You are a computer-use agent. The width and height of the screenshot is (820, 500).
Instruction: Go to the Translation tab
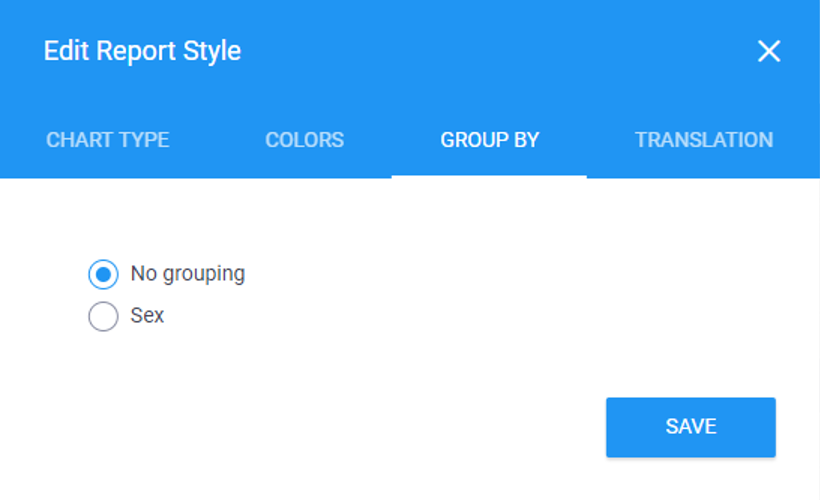pos(703,140)
